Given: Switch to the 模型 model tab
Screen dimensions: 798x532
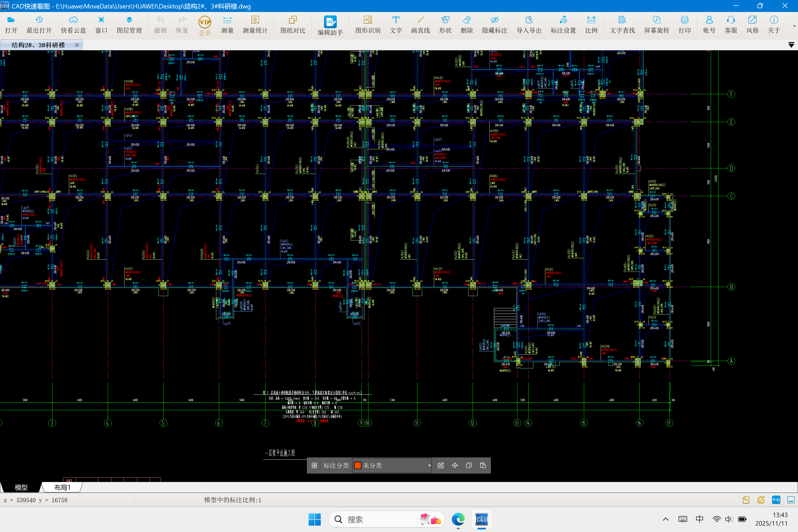Looking at the screenshot, I should pyautogui.click(x=21, y=488).
